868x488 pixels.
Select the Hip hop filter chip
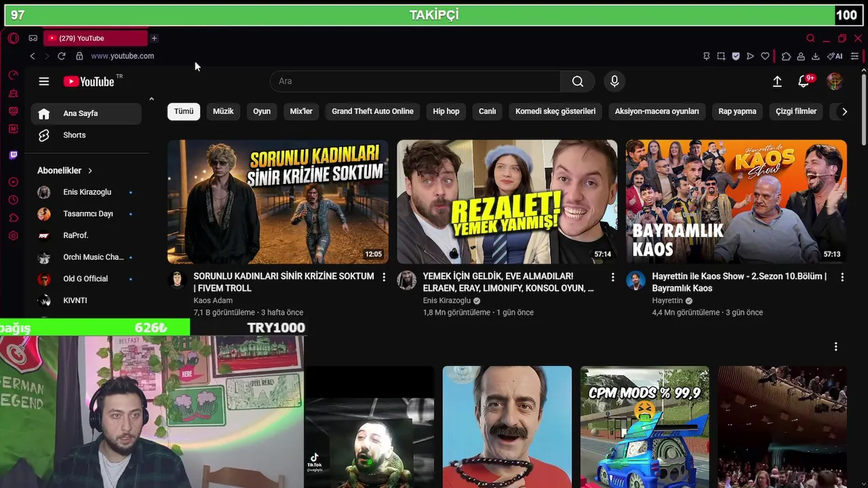point(446,111)
